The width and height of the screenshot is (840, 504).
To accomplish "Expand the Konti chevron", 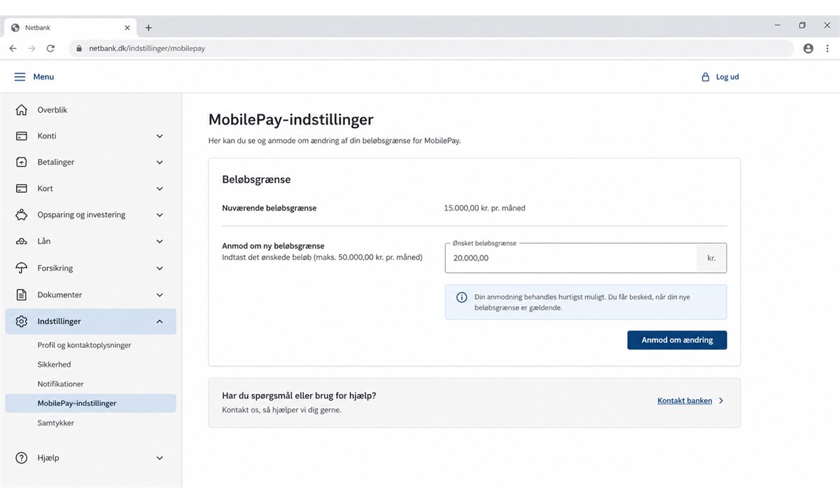I will click(160, 136).
